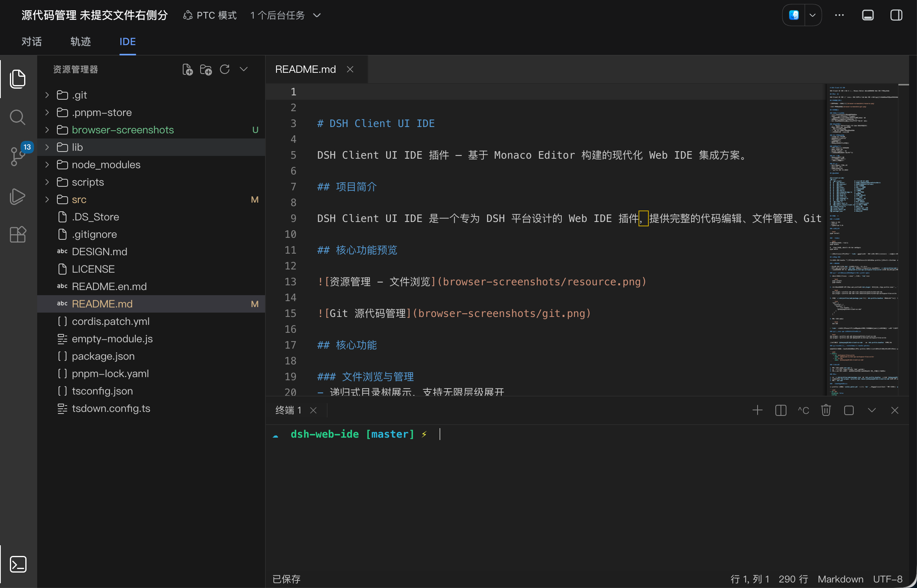This screenshot has height=588, width=917.
Task: Open package.json in the file tree
Action: (151, 356)
